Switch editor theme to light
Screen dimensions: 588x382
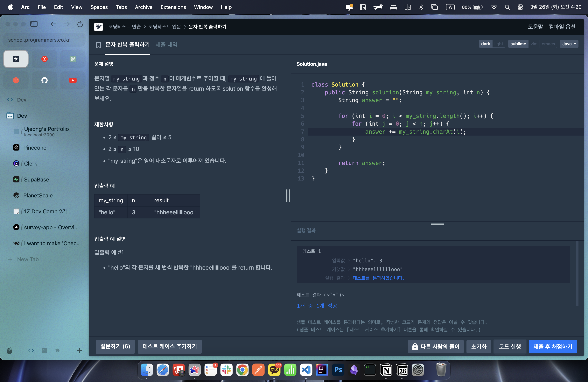pos(499,44)
